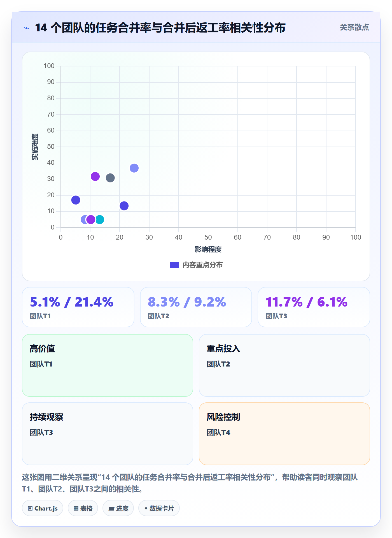Image resolution: width=392 pixels, height=538 pixels.
Task: Click the Chart.js tag chip
Action: click(43, 508)
